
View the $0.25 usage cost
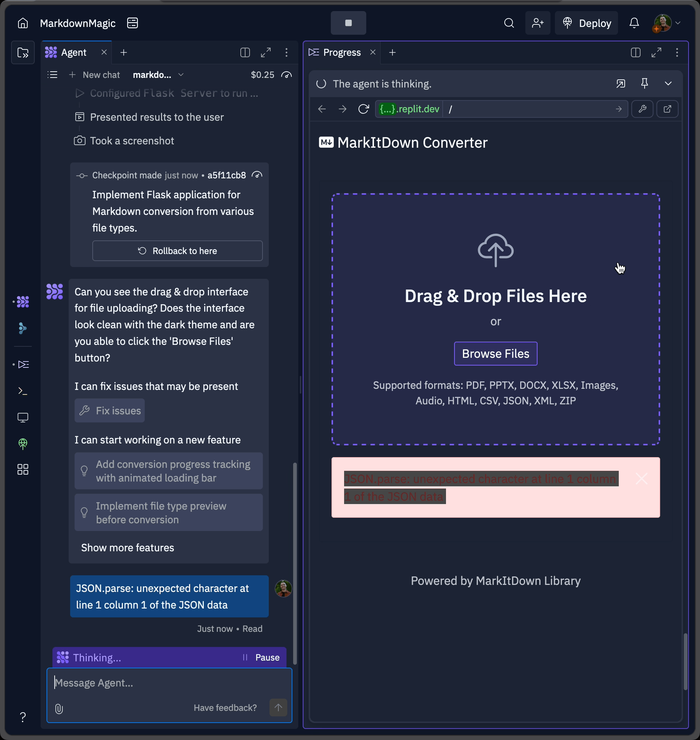pos(262,75)
